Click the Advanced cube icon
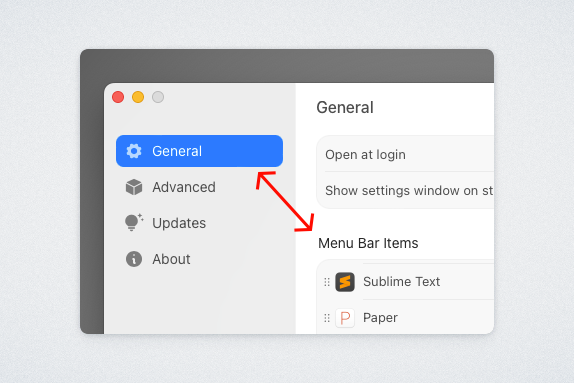 click(x=134, y=187)
